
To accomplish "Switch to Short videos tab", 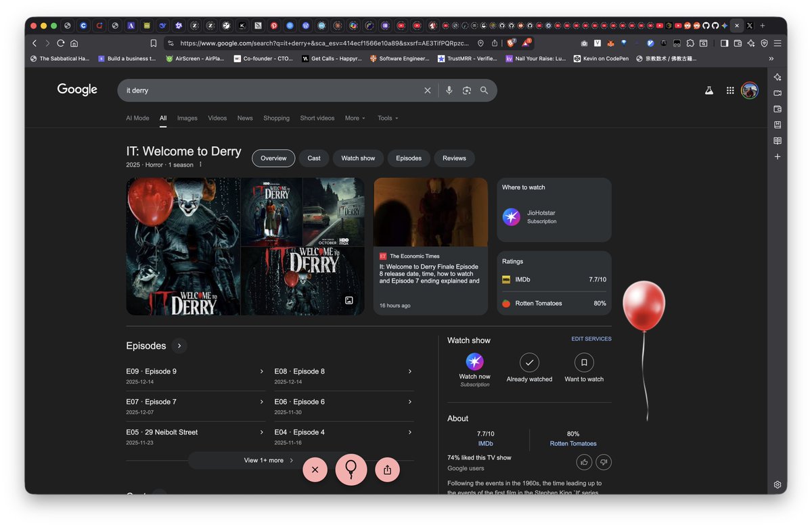I will 317,118.
